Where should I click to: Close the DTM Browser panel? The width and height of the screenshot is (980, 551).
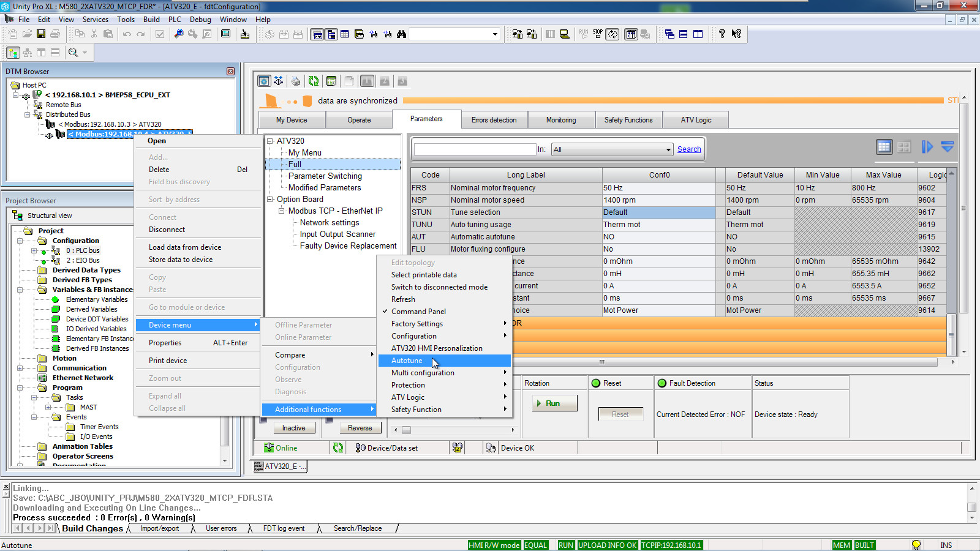[230, 72]
